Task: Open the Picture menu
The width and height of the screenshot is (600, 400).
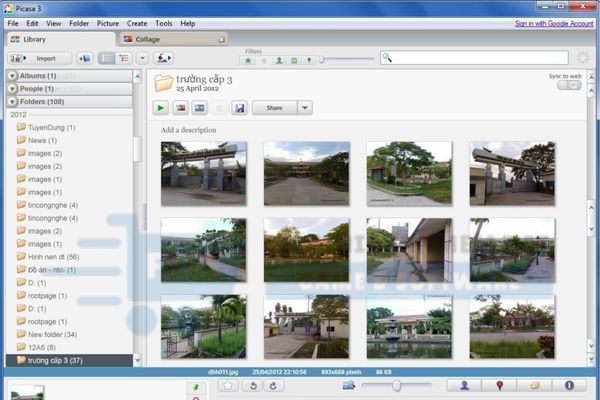Action: click(x=108, y=23)
